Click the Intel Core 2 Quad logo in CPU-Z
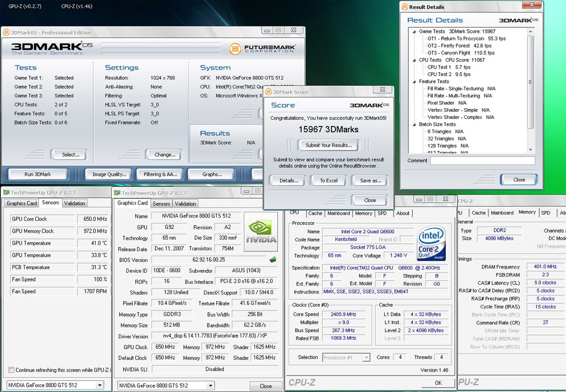Screen dimensions: 566x392 [x=431, y=243]
